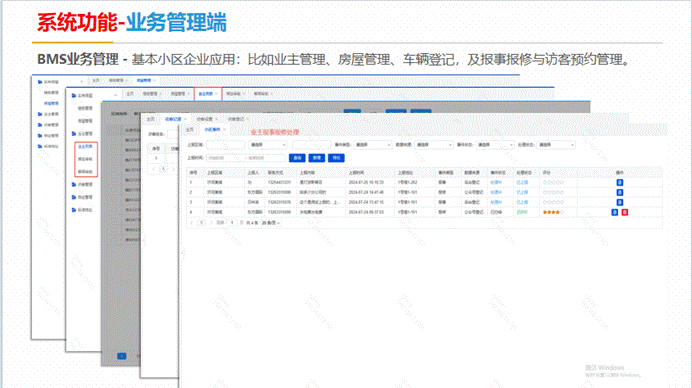This screenshot has height=388, width=692.
Task: Click the 上报区域 text input
Action: pyautogui.click(x=225, y=145)
